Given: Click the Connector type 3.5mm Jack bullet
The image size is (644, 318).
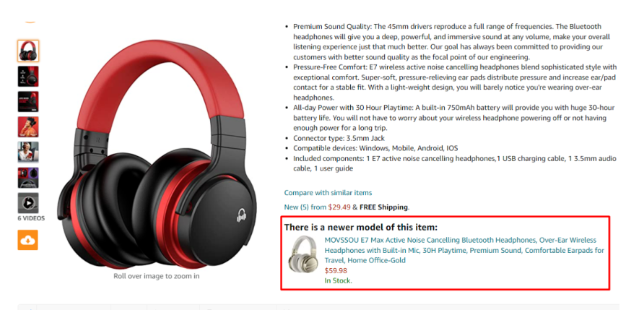Looking at the screenshot, I should click(339, 138).
